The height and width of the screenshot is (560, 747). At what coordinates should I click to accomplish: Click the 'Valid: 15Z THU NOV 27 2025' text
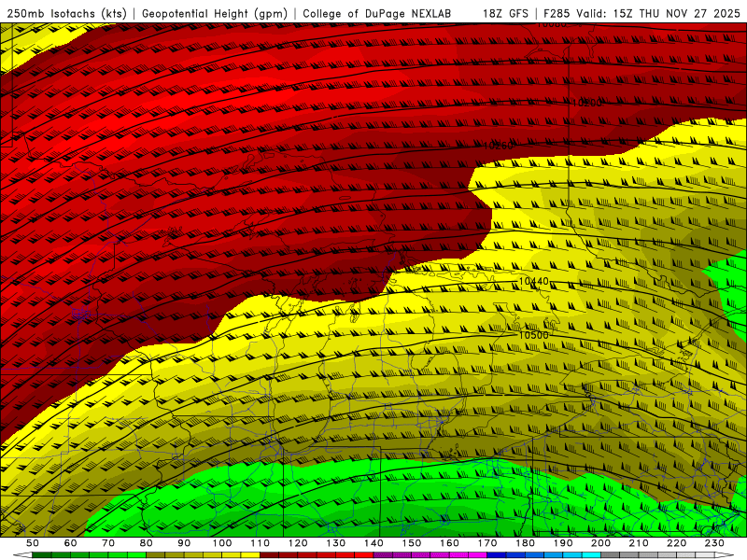click(x=658, y=14)
